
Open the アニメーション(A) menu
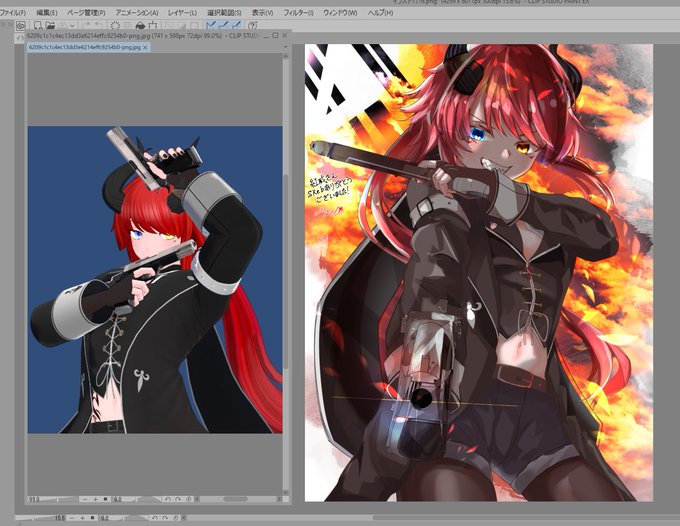[x=137, y=13]
